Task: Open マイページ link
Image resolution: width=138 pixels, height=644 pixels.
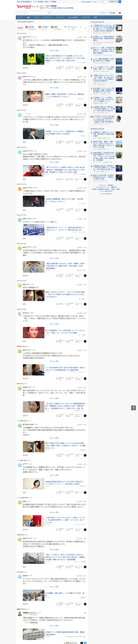Action: [x=103, y=13]
